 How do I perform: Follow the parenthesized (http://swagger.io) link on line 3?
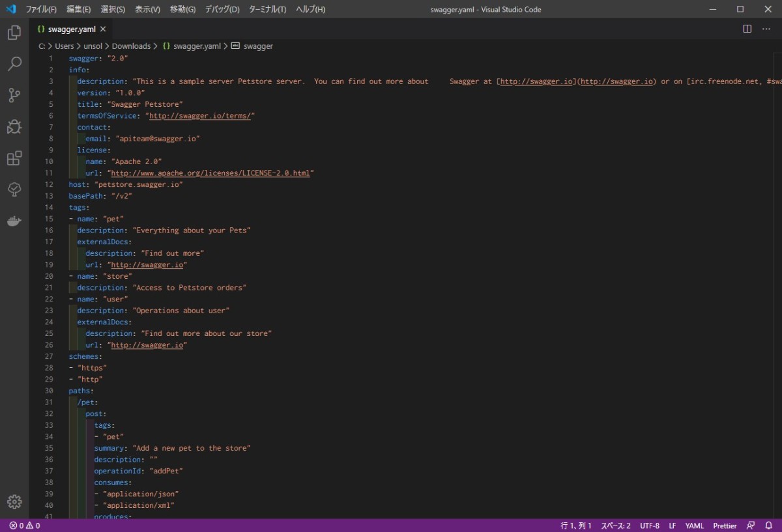point(616,81)
